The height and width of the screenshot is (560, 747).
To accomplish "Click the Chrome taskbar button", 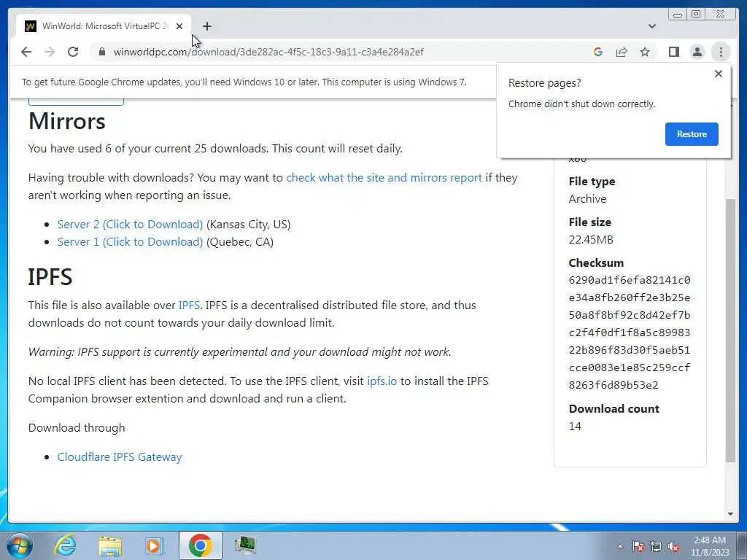I will tap(200, 545).
